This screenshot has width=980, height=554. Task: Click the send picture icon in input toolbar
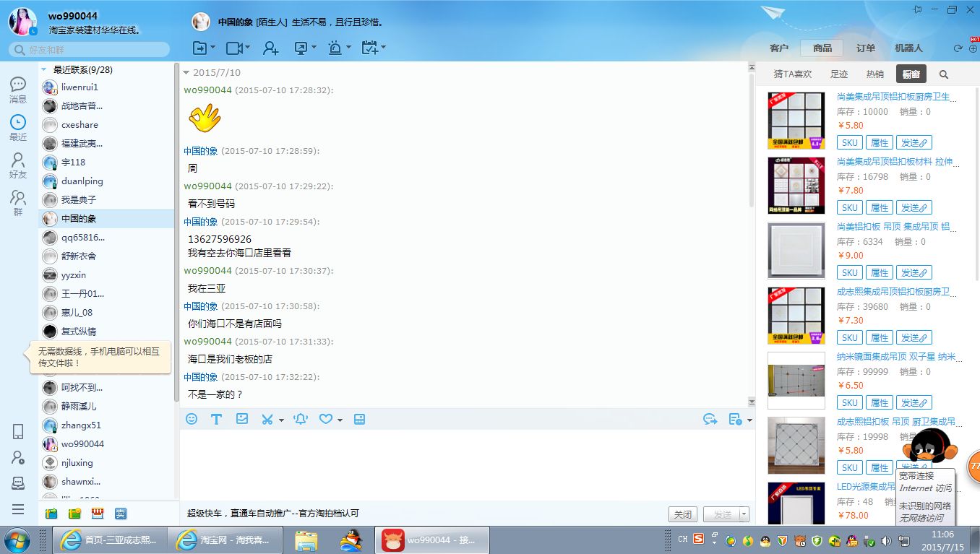coord(242,419)
